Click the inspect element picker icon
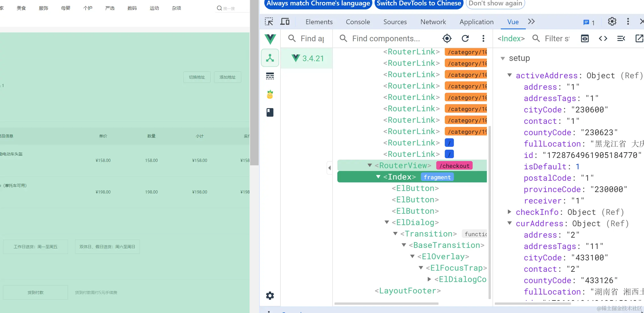Screen dimensions: 644x313 (x=269, y=22)
